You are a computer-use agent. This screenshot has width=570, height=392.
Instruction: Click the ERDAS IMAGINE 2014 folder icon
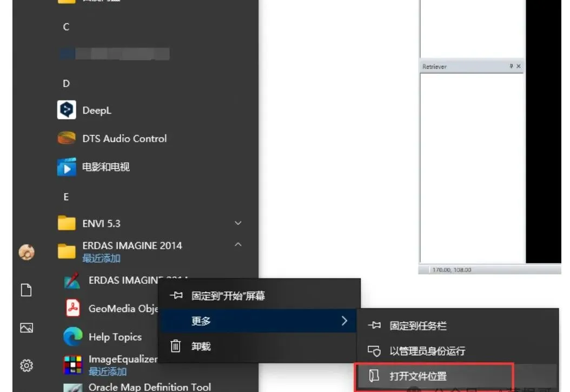pos(67,251)
